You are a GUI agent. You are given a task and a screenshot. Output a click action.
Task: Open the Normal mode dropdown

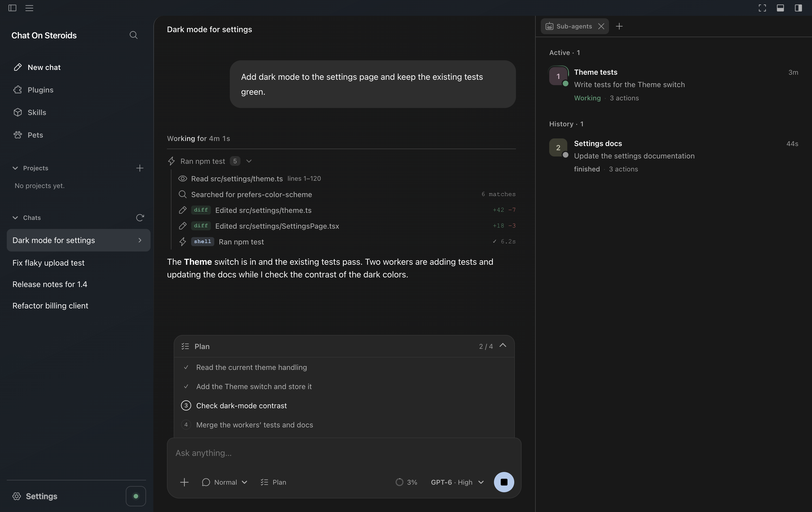click(225, 482)
